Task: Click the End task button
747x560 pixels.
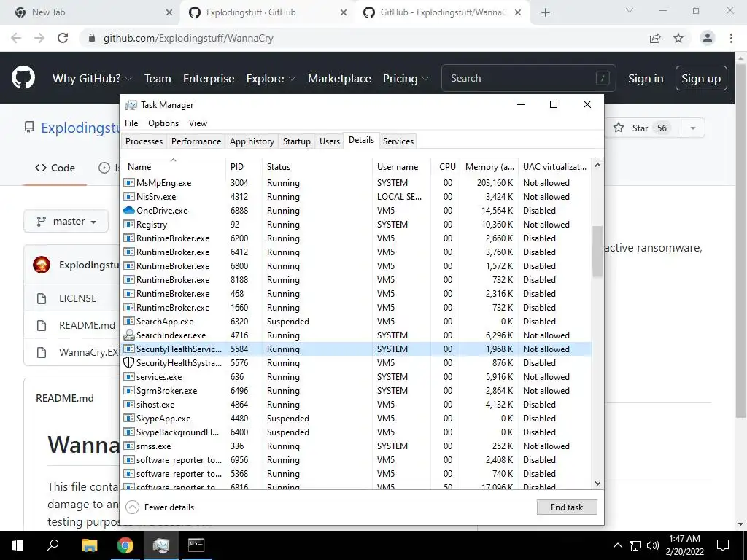Action: 566,507
